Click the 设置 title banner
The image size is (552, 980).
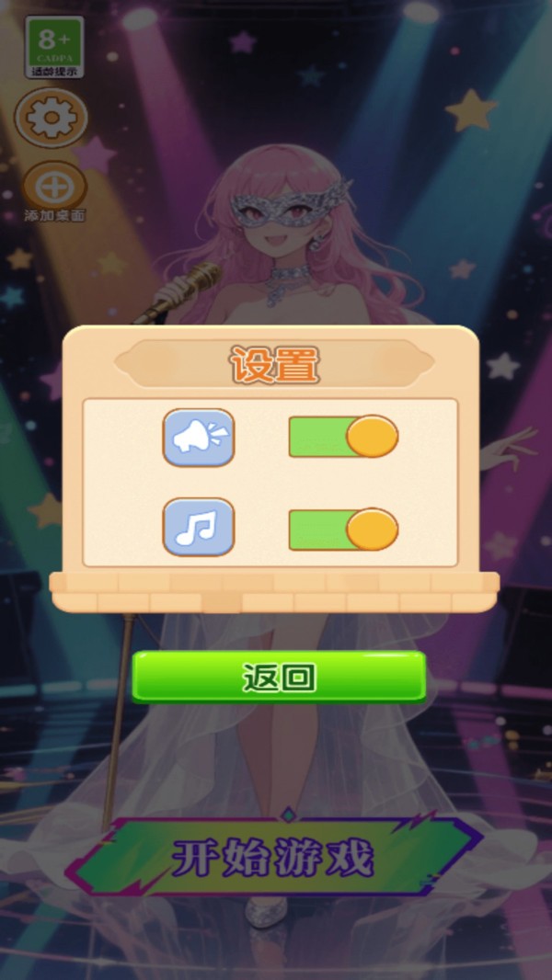(x=274, y=364)
